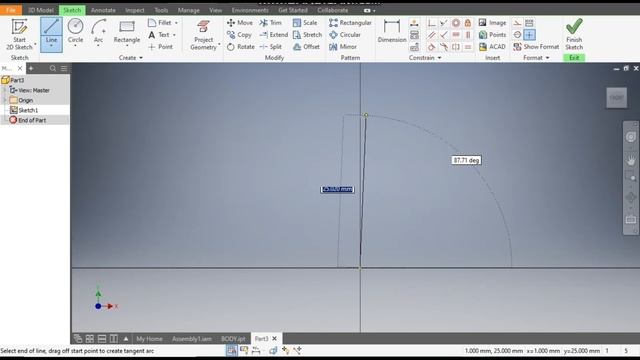This screenshot has width=640, height=360.
Task: Click the Mirror tool
Action: coord(343,47)
